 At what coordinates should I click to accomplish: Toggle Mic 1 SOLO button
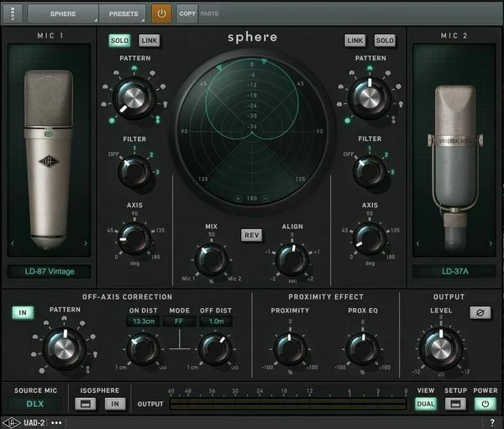[x=119, y=40]
